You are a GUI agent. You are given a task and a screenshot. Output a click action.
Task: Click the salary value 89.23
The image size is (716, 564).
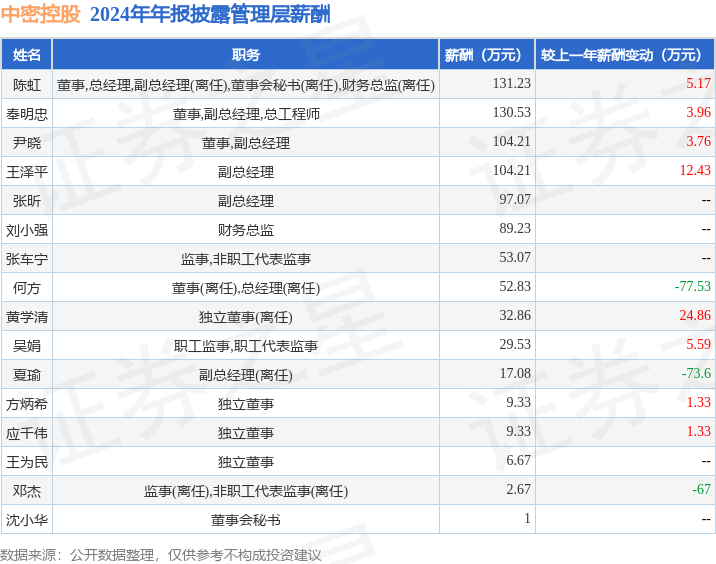[x=515, y=228]
